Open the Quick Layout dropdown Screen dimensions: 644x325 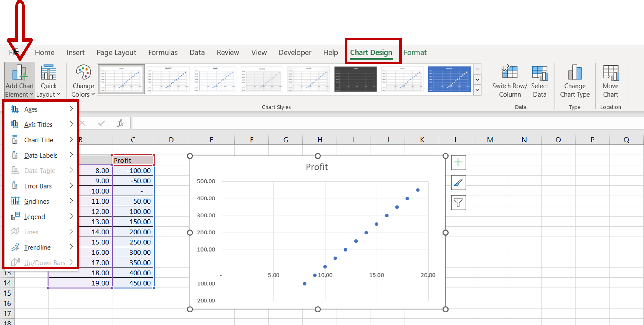48,81
